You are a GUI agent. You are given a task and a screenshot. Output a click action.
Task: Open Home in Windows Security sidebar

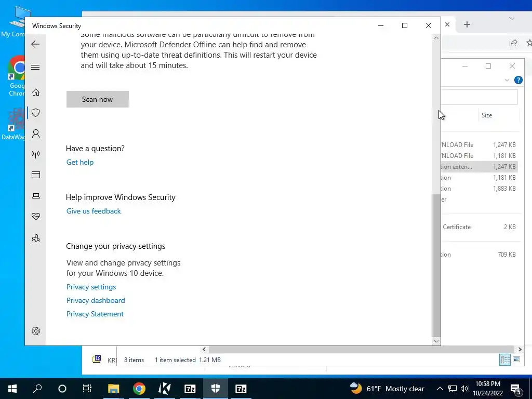point(36,92)
